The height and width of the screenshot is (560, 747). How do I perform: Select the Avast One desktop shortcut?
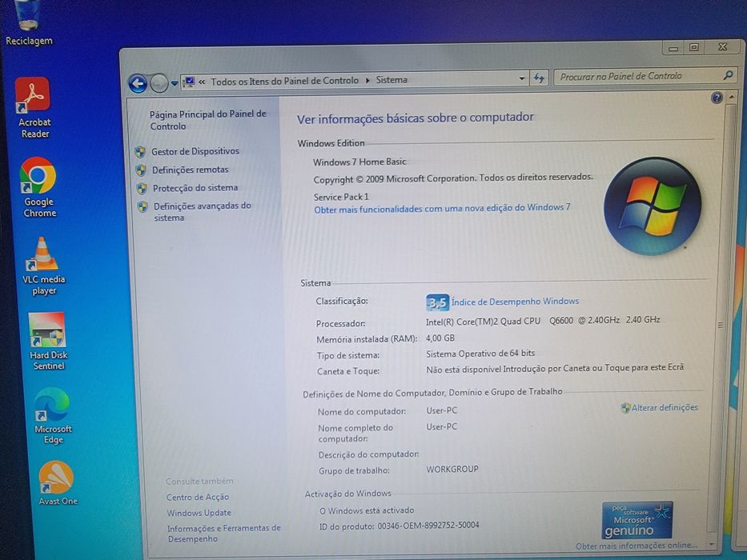coord(57,483)
